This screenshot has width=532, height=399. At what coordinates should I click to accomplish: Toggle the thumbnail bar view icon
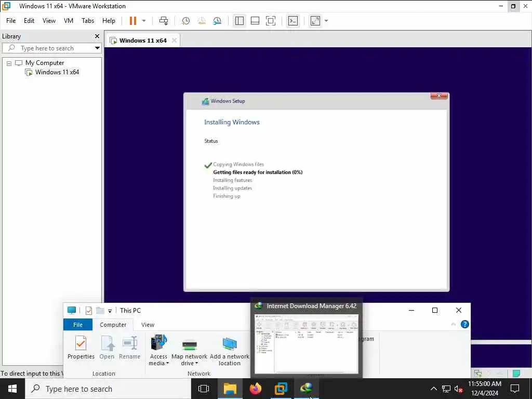click(x=255, y=21)
